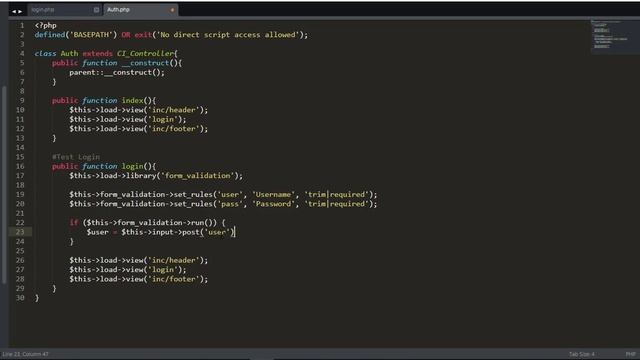The width and height of the screenshot is (640, 360).
Task: Click the "#Test Login" comment
Action: pyautogui.click(x=76, y=157)
